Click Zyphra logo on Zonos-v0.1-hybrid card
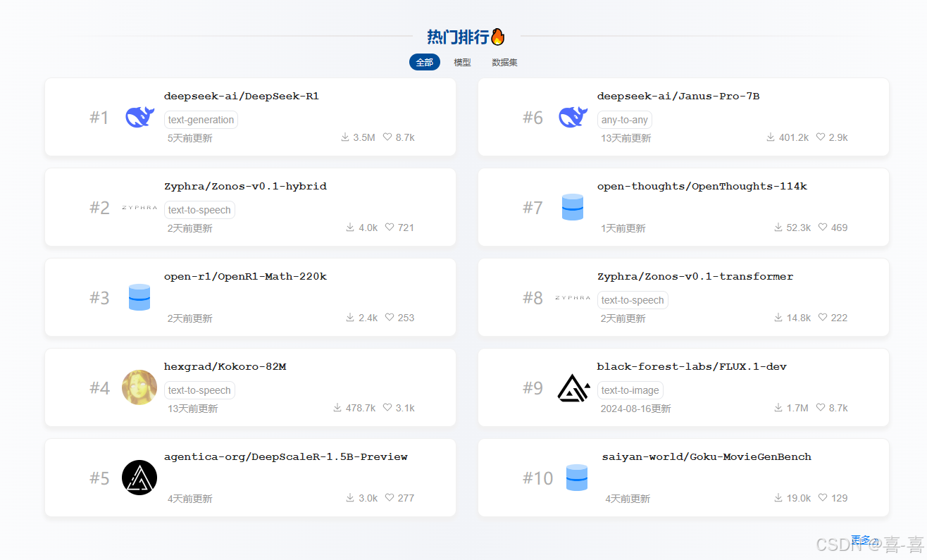 tap(139, 208)
